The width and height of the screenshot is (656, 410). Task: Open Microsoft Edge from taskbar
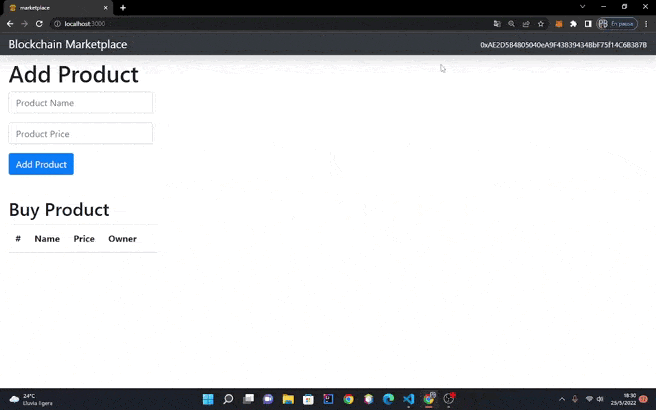tap(389, 399)
